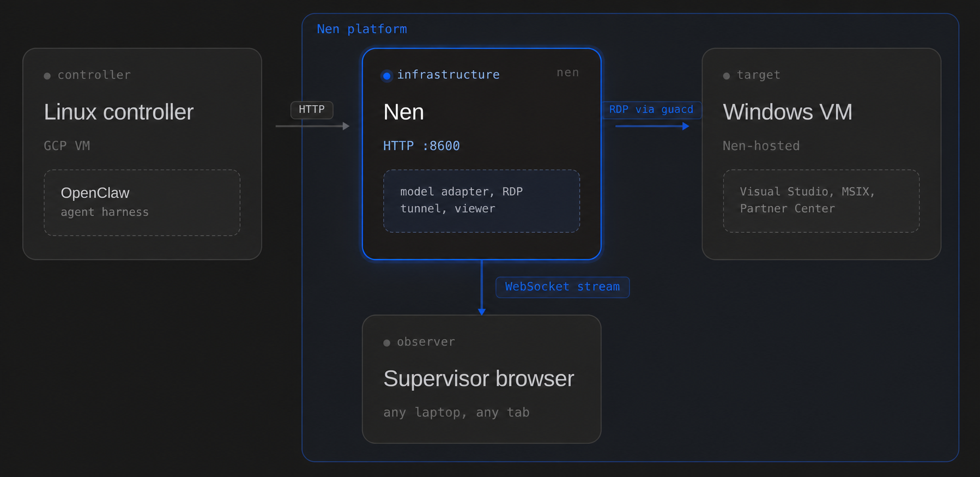The width and height of the screenshot is (980, 477).
Task: Click the small 'nen' corner label
Action: (567, 73)
